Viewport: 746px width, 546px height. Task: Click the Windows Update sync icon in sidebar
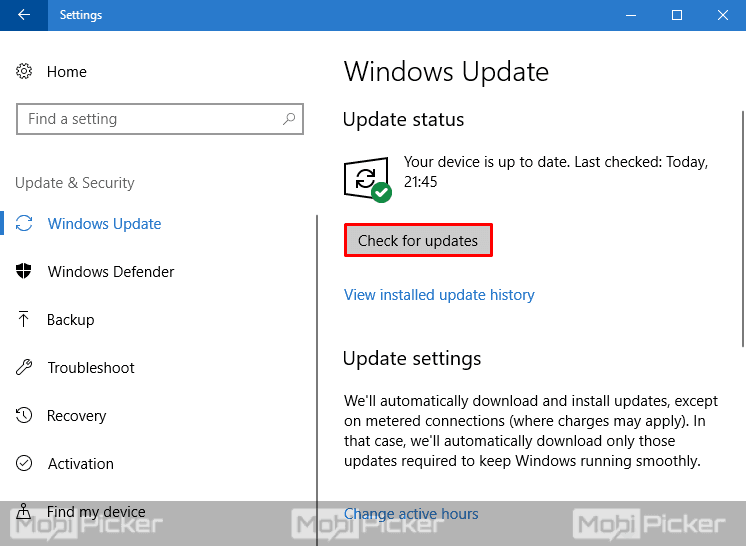(24, 224)
